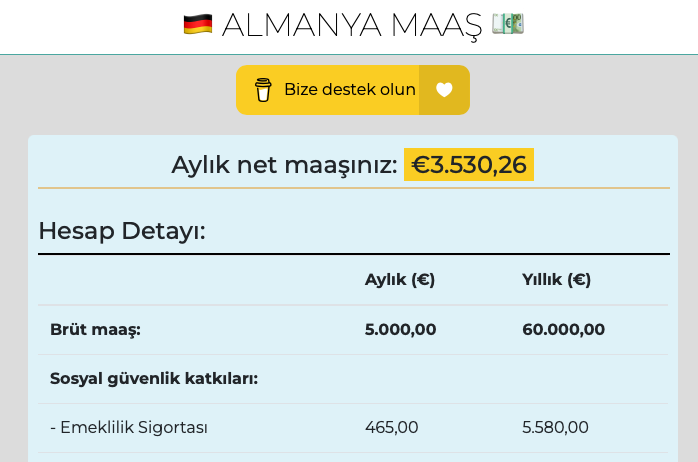Click the white heart icon
Image resolution: width=698 pixels, height=462 pixels.
click(x=444, y=90)
